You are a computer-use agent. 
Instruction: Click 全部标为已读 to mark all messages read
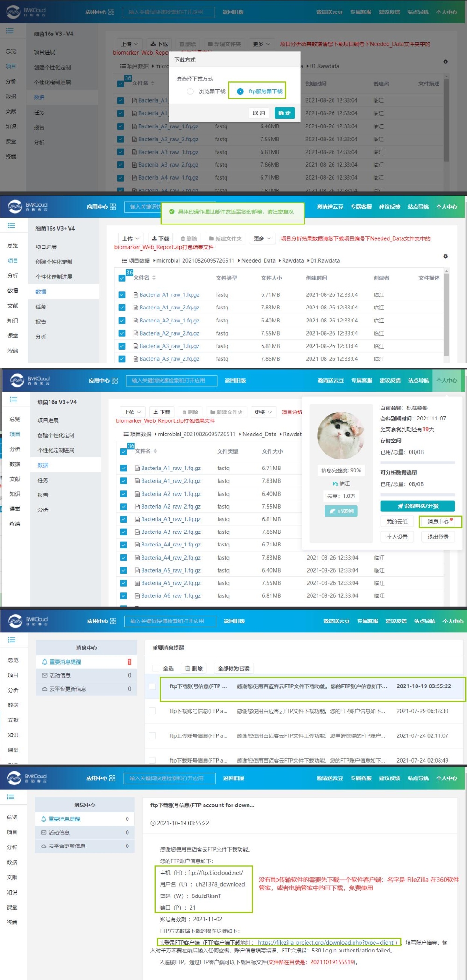tap(233, 668)
